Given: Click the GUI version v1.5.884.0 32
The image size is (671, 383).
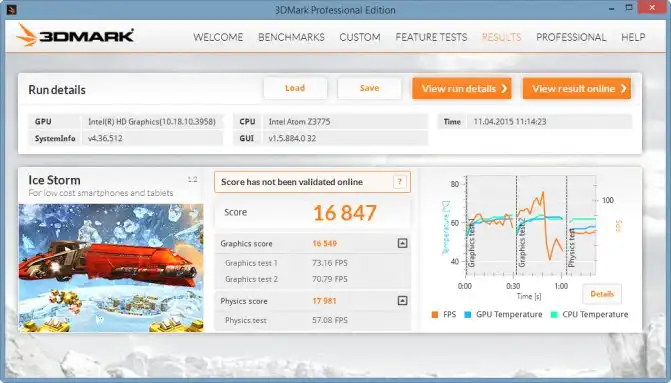Looking at the screenshot, I should (x=292, y=138).
